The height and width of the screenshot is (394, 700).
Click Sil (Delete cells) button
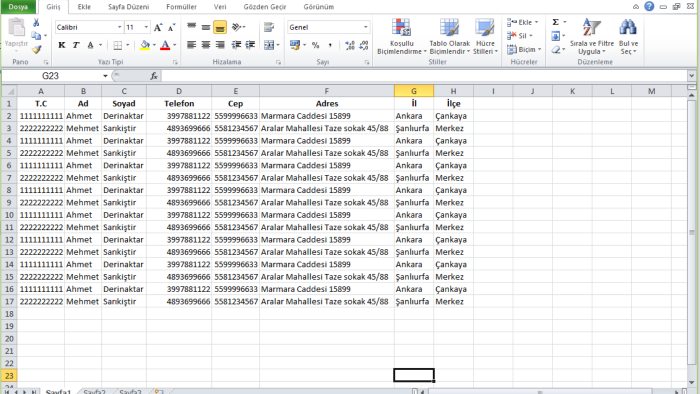(x=520, y=36)
